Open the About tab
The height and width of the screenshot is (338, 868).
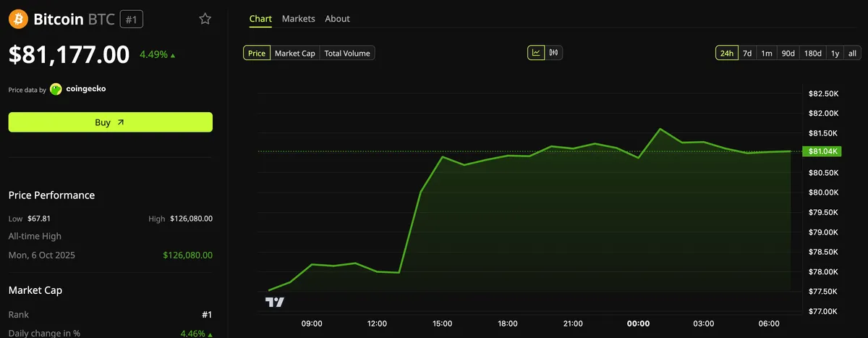[x=337, y=19]
